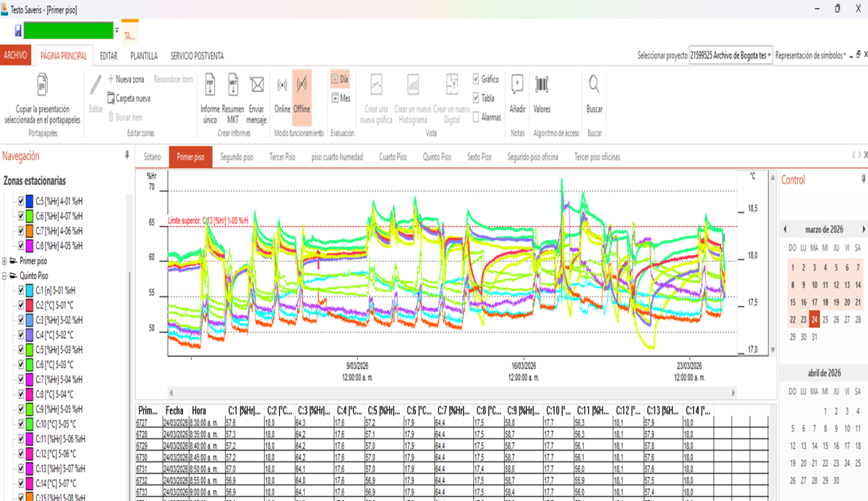Select March 25 in the calendar

coord(825,320)
